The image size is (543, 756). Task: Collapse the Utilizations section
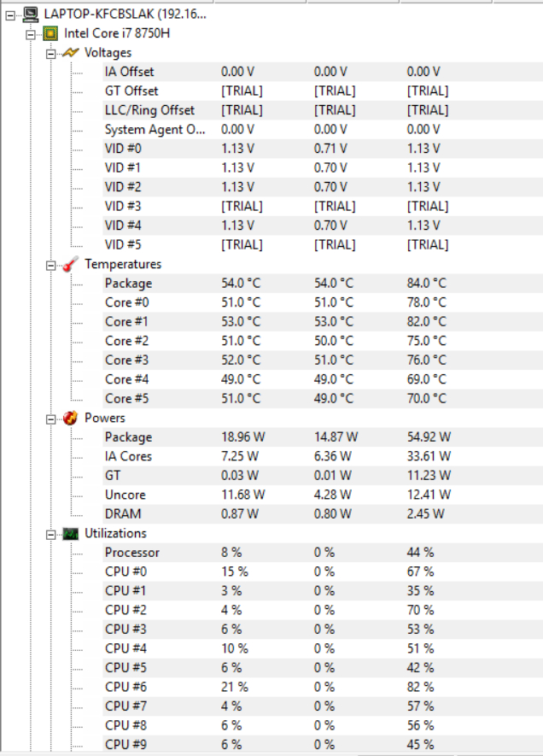pos(50,534)
